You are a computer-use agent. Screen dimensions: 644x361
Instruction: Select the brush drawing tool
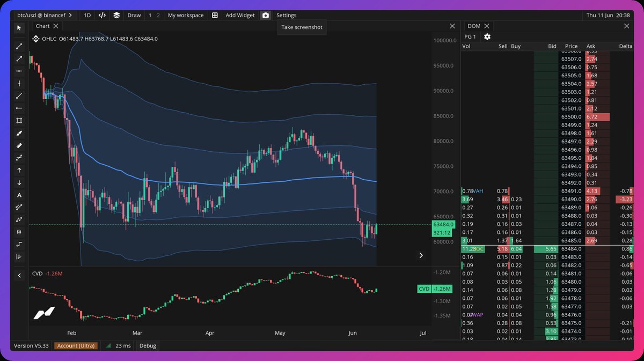tap(19, 133)
